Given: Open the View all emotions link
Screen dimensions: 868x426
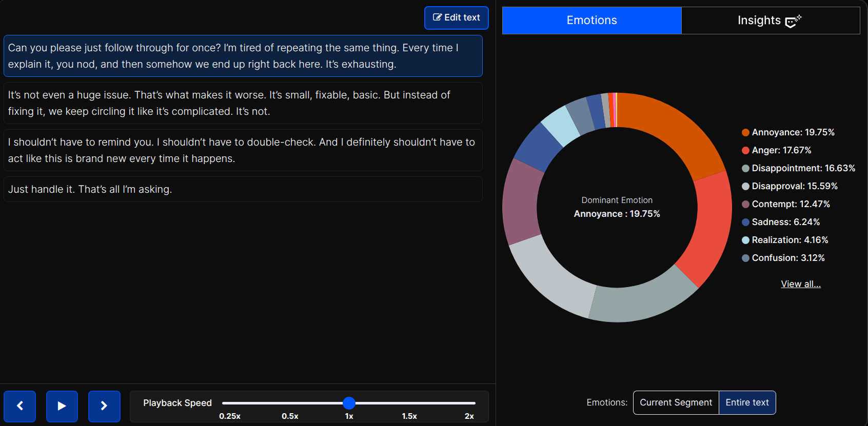Looking at the screenshot, I should pos(800,284).
